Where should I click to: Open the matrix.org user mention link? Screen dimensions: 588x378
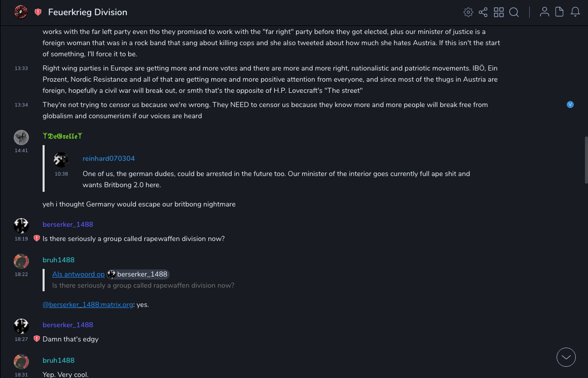[x=88, y=304]
